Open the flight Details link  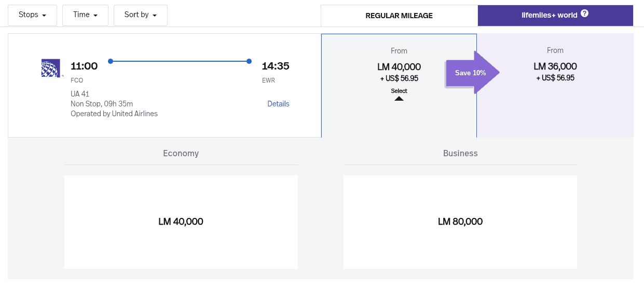click(x=278, y=104)
